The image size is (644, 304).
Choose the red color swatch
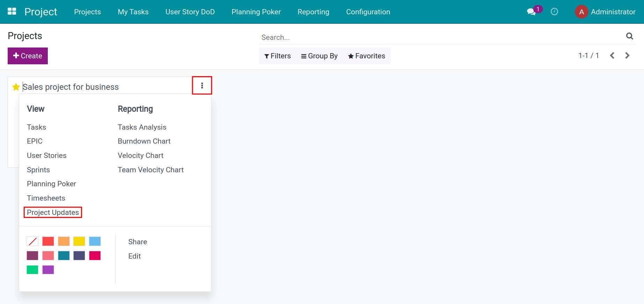tap(48, 241)
